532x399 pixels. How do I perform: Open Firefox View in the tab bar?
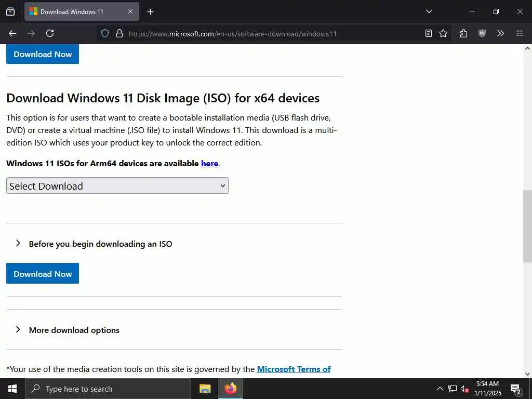pyautogui.click(x=10, y=11)
